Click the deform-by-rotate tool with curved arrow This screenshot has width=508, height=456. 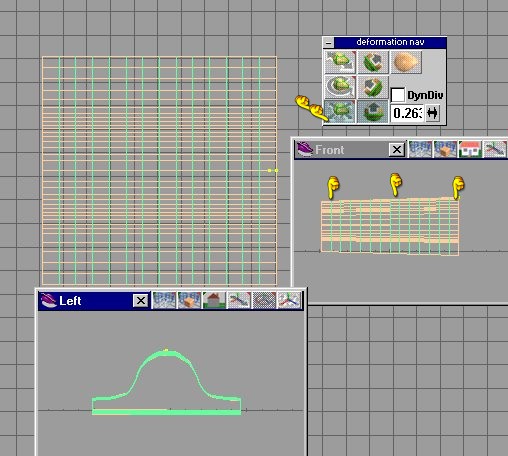pyautogui.click(x=340, y=87)
